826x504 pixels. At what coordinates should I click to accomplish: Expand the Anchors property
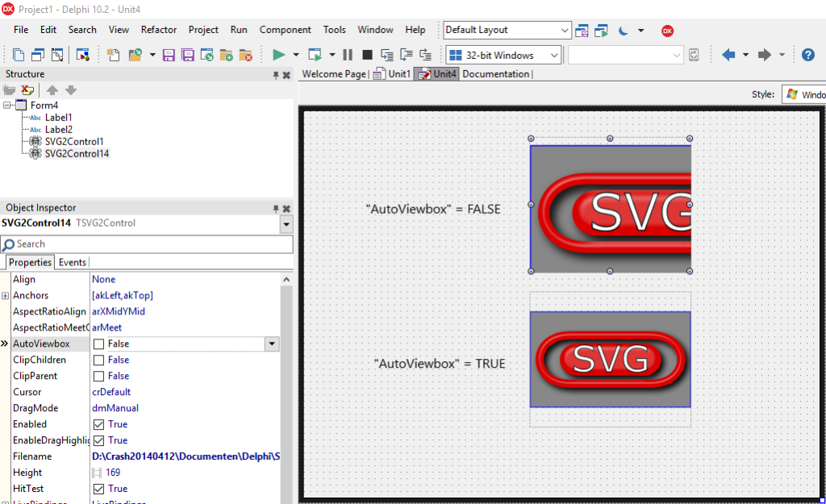pyautogui.click(x=6, y=295)
